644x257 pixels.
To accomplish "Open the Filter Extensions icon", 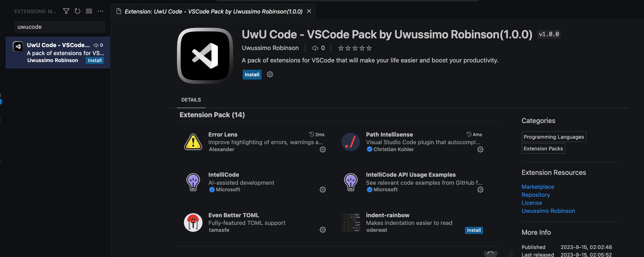I will [66, 11].
